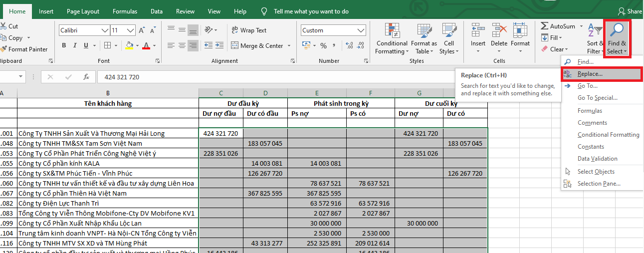Click the AutoSum button
The width and height of the screenshot is (644, 253).
558,26
